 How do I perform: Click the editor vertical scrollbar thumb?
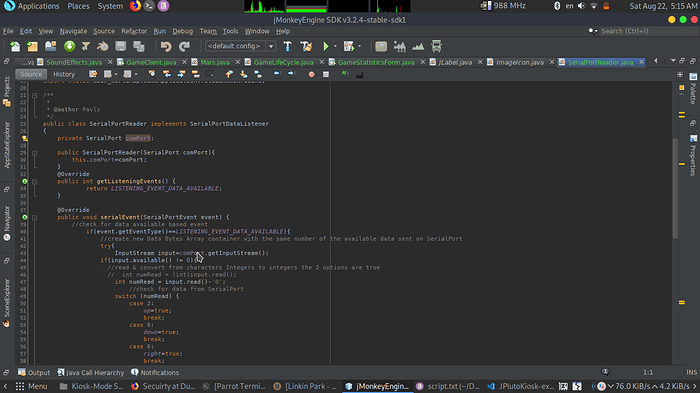pos(675,188)
